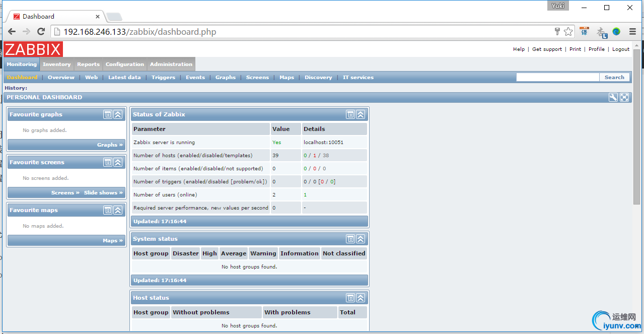This screenshot has height=334, width=644.
Task: Open the Chrome hamburger menu
Action: (633, 32)
